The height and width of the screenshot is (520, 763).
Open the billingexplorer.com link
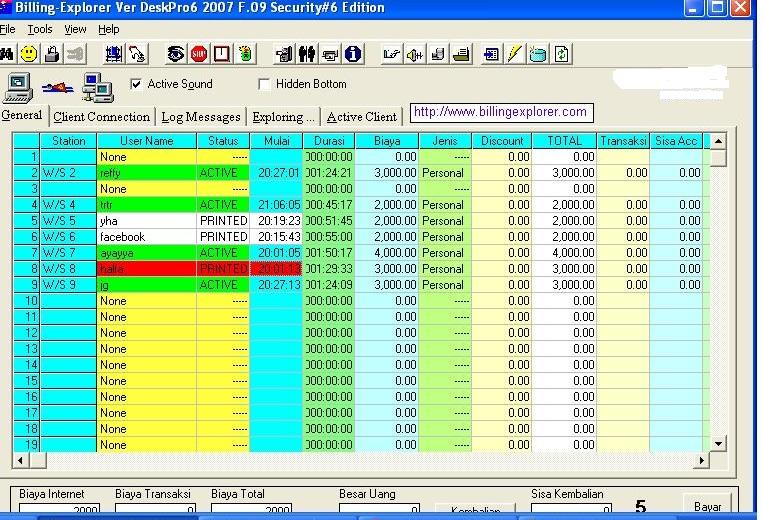501,112
